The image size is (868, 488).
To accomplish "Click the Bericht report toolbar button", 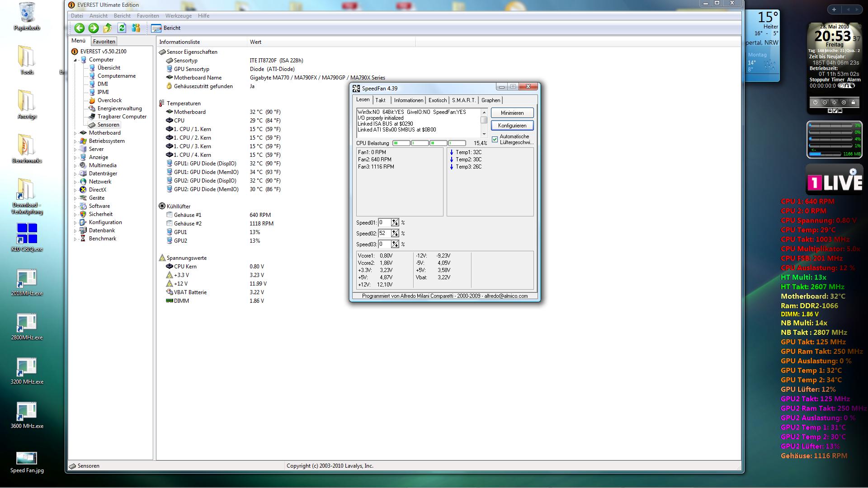I will point(166,28).
